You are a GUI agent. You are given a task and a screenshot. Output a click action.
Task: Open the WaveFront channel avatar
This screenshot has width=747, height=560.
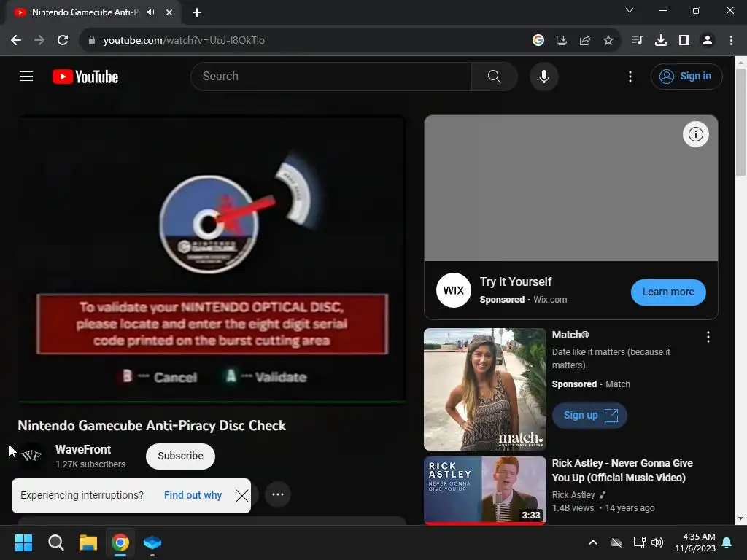coord(31,456)
